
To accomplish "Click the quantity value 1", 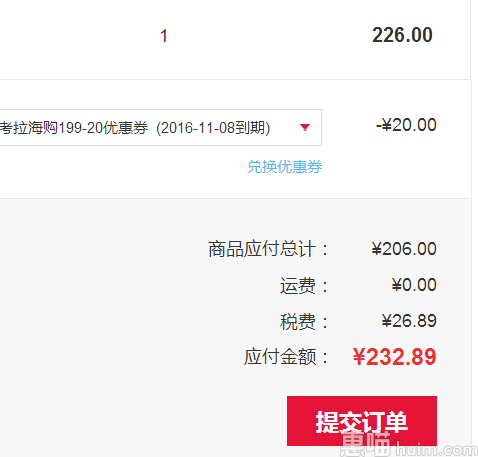I will pyautogui.click(x=164, y=36).
